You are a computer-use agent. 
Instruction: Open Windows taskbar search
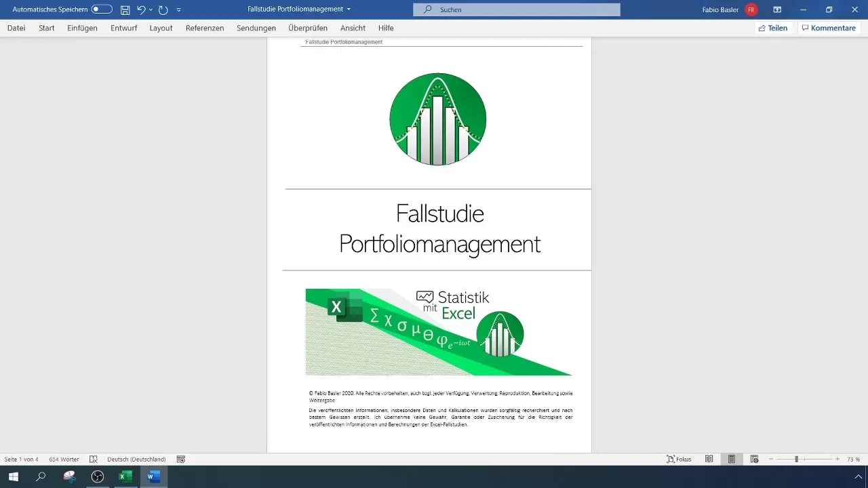(41, 476)
